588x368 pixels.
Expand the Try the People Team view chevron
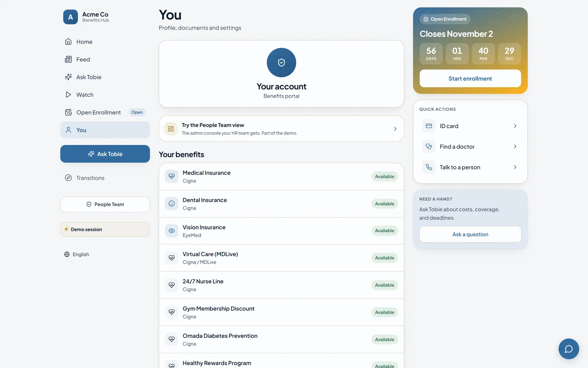pyautogui.click(x=395, y=129)
